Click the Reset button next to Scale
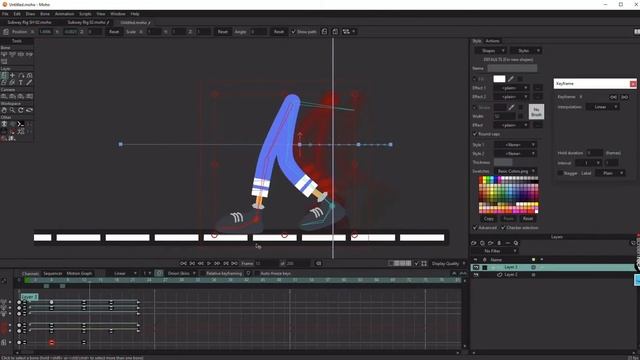Viewport: 640px width, 360px height. click(222, 32)
